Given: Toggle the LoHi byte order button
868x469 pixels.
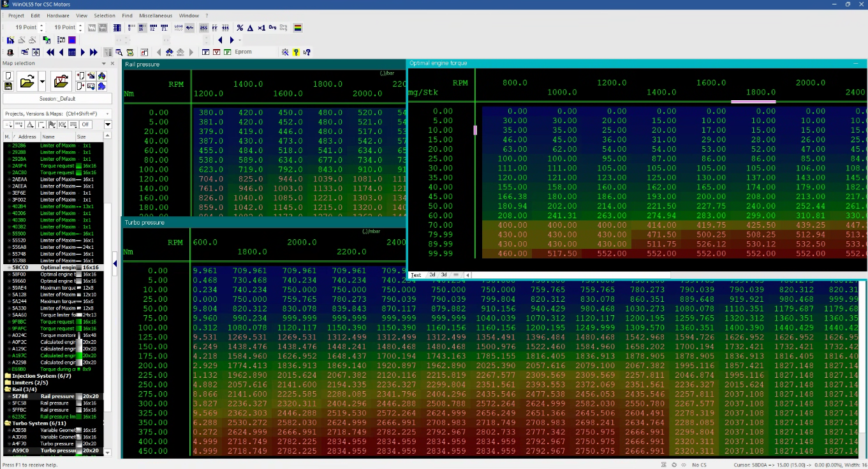Looking at the screenshot, I should 179,28.
